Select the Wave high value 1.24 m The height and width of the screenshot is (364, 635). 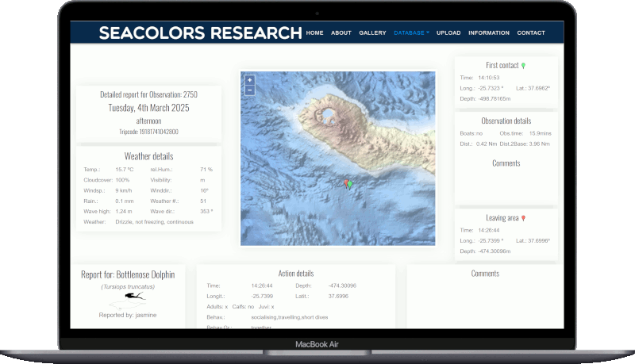pyautogui.click(x=124, y=212)
